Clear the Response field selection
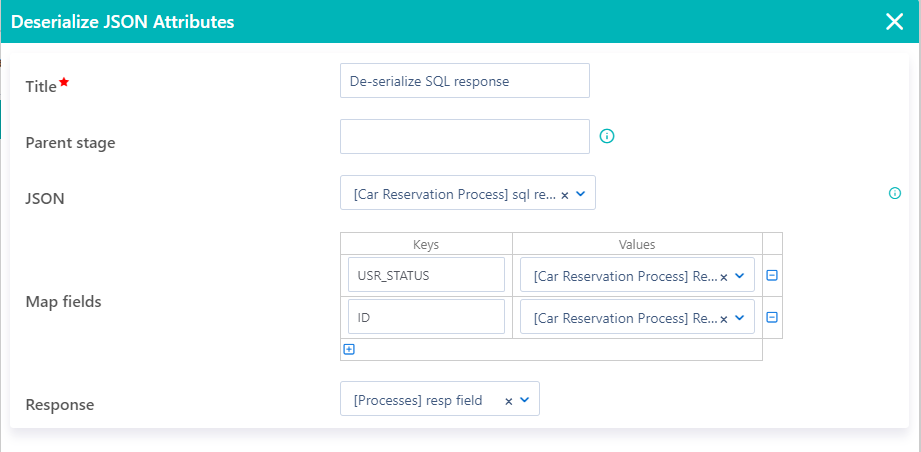921x452 pixels. (509, 401)
